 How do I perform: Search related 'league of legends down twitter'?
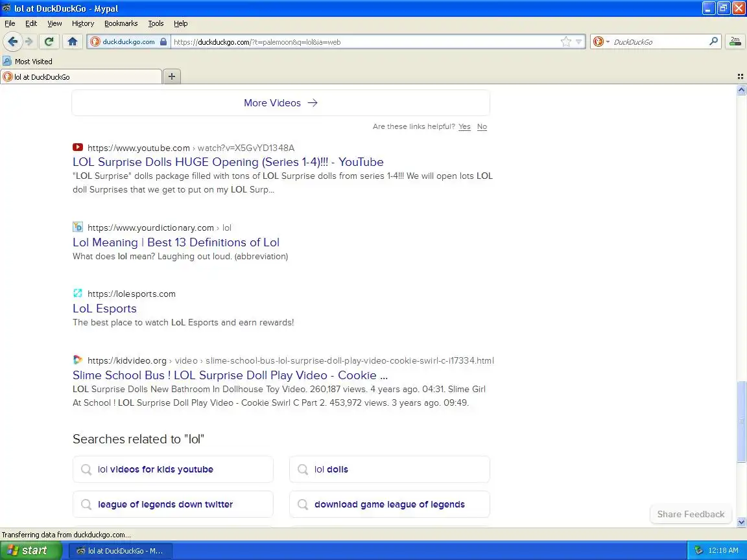173,504
